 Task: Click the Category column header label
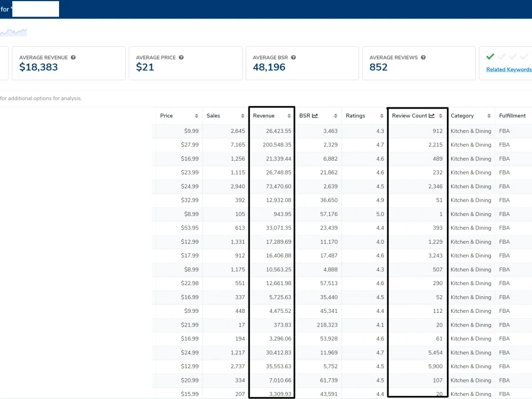click(462, 115)
